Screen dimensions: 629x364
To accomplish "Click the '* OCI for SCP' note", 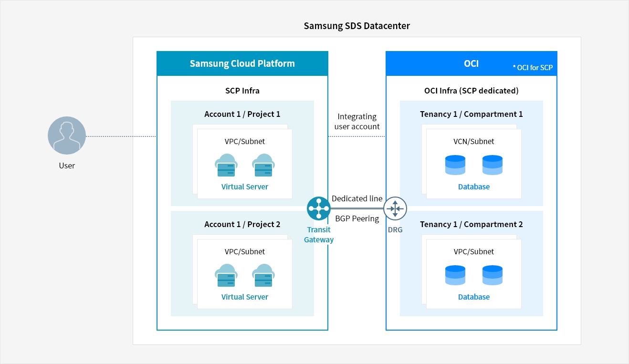I will click(x=533, y=68).
